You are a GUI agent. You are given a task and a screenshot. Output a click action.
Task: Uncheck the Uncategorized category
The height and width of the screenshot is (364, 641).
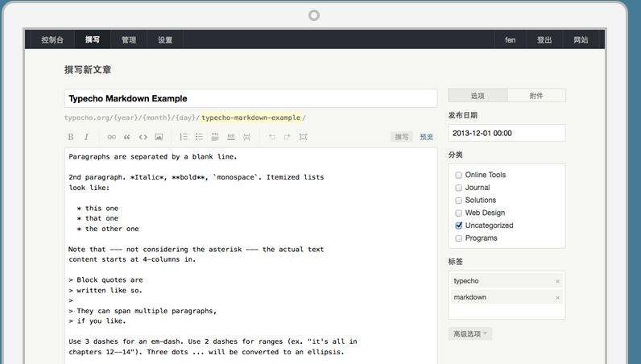(x=459, y=225)
